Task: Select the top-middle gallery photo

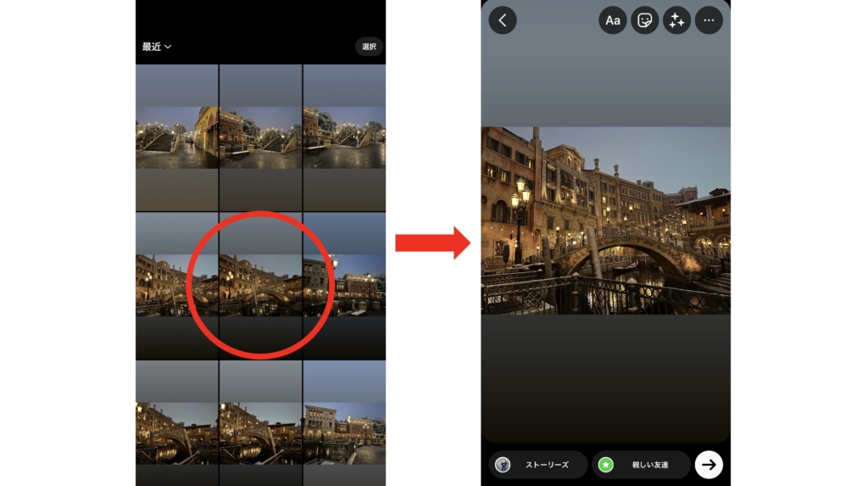Action: pyautogui.click(x=260, y=137)
